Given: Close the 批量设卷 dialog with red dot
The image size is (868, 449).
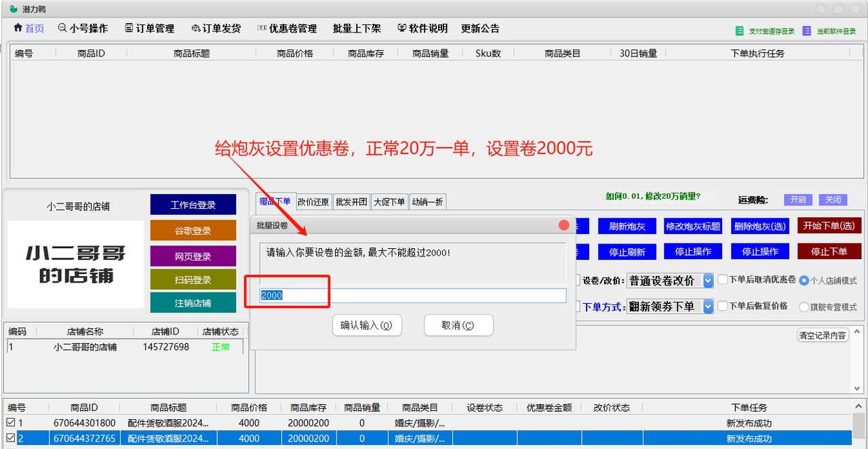Looking at the screenshot, I should click(564, 224).
